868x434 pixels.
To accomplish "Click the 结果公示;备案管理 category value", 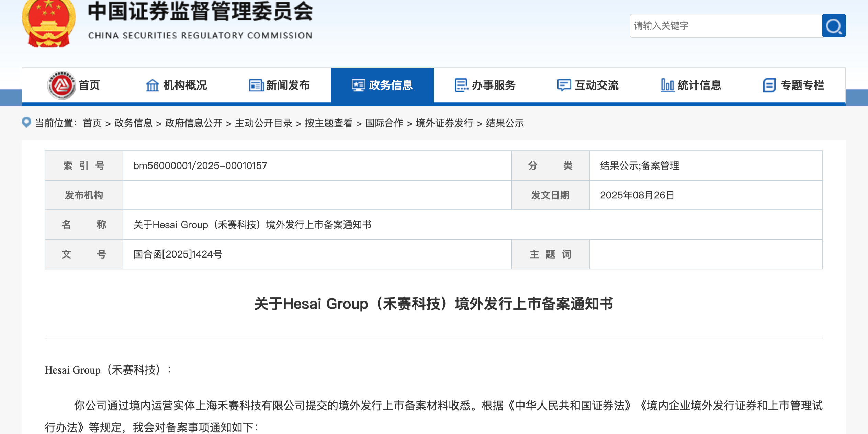I will pyautogui.click(x=640, y=165).
